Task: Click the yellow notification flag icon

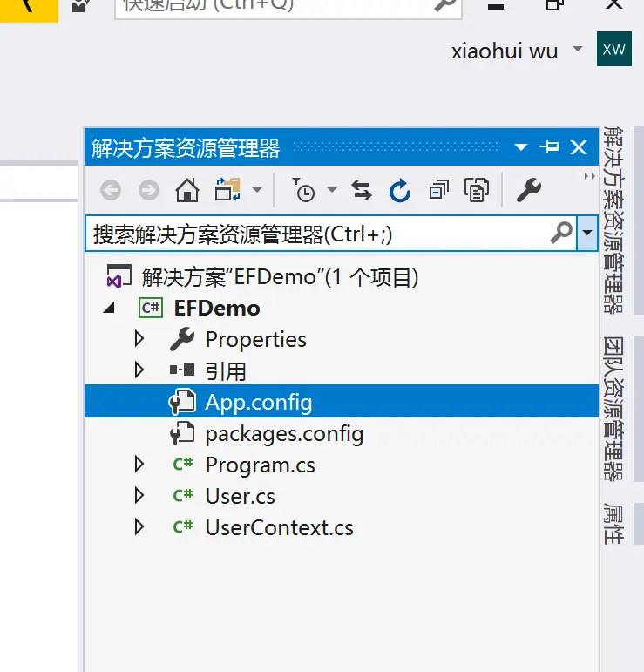Action: pos(29,10)
